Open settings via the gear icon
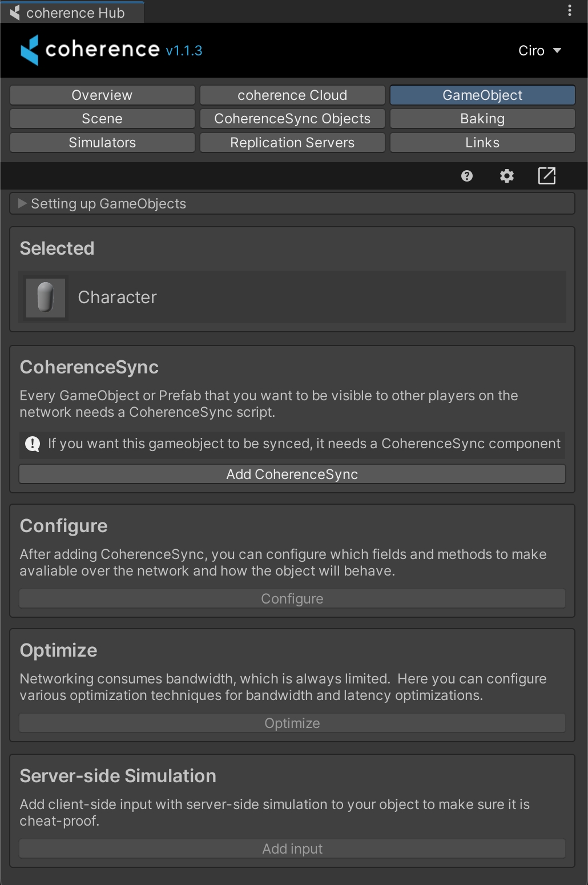This screenshot has height=885, width=588. pyautogui.click(x=507, y=176)
